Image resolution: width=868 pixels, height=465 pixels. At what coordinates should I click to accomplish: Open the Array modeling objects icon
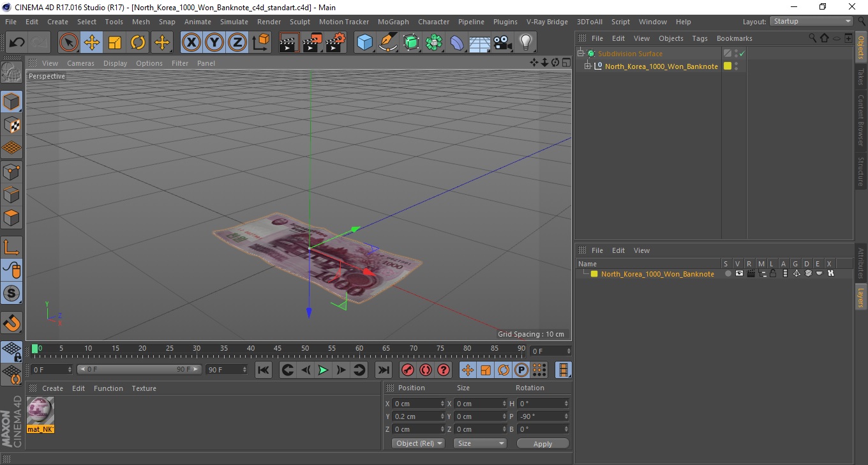coord(434,43)
